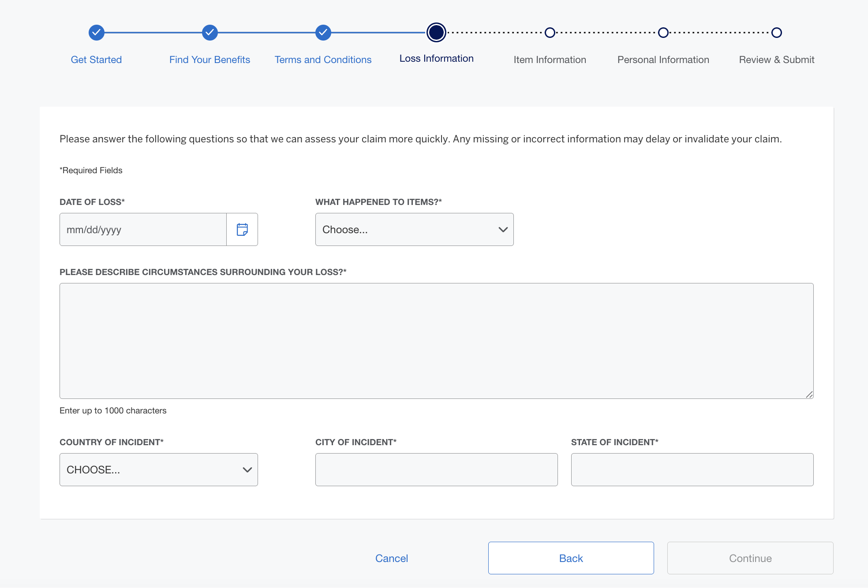The height and width of the screenshot is (588, 868).
Task: Click the Cancel link
Action: (x=391, y=558)
